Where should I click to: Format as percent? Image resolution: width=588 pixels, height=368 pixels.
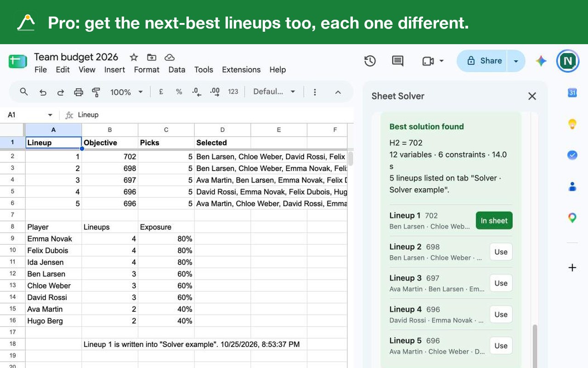[x=179, y=92]
